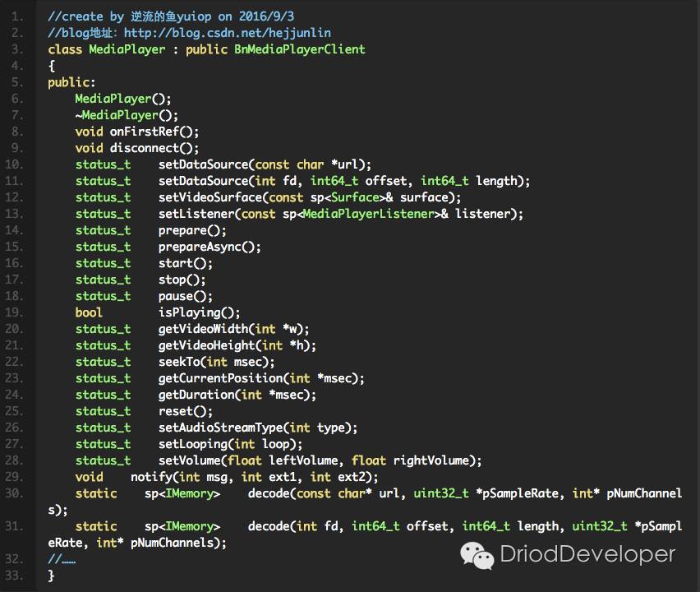Click 'setDataSource(int fd' on line 11

(x=227, y=181)
